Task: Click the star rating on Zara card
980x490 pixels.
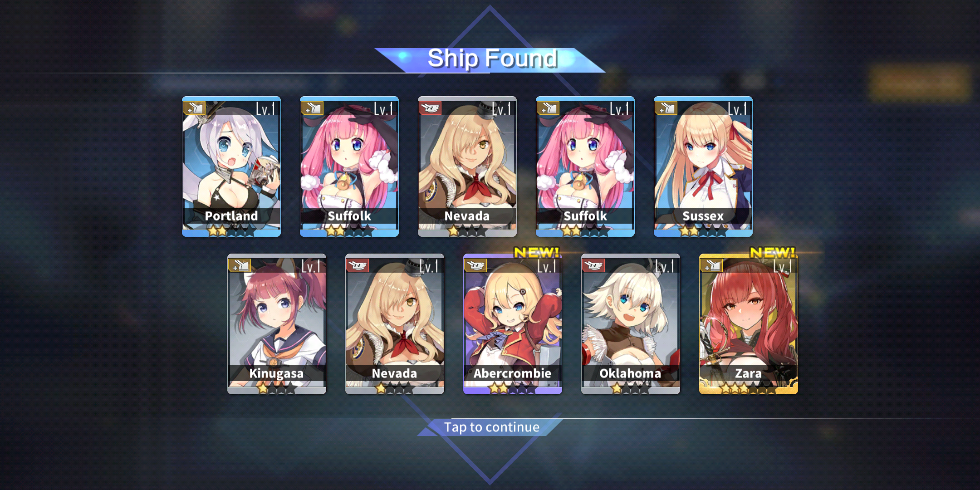Action: tap(749, 388)
